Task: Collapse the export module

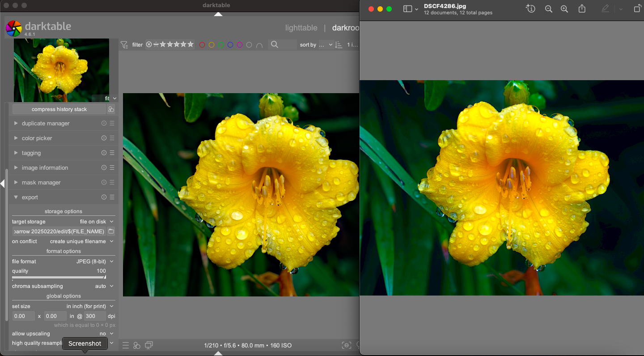Action: pos(16,197)
